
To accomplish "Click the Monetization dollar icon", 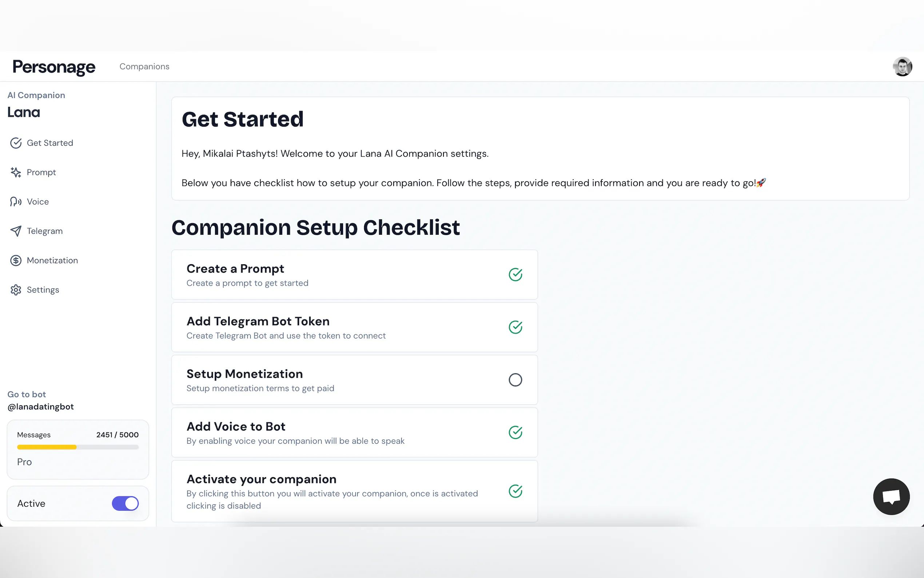I will 16,261.
